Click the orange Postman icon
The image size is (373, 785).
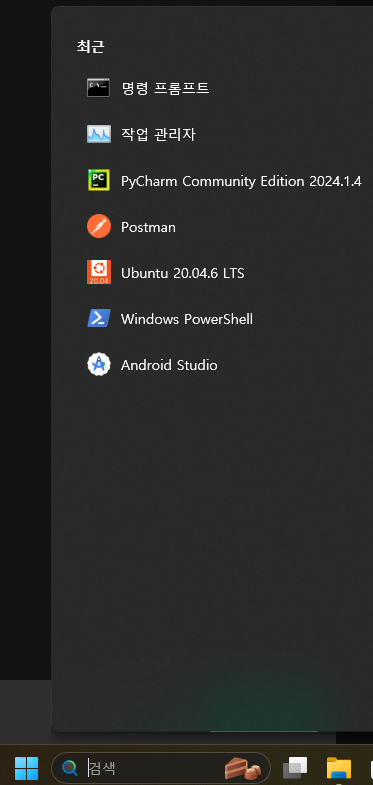tap(99, 226)
